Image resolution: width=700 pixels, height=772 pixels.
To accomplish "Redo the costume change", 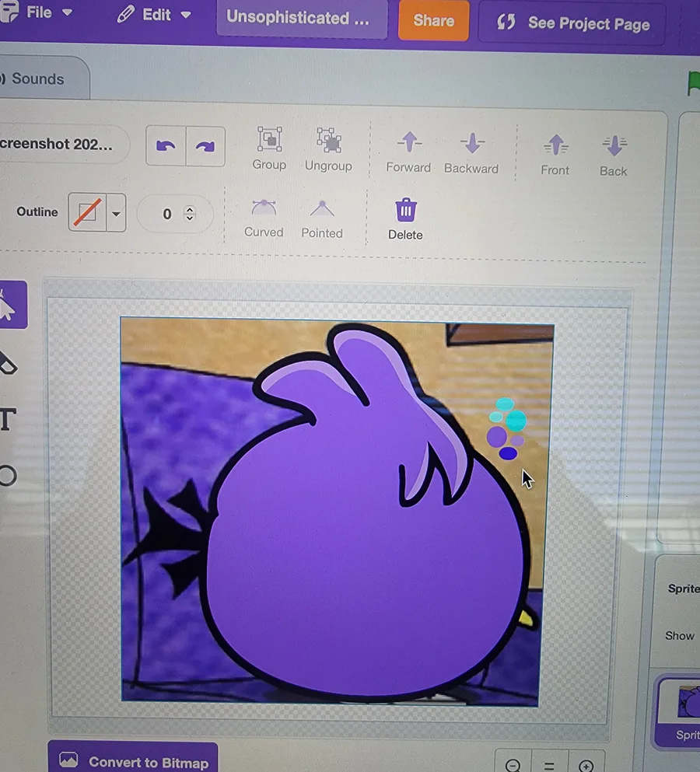I will pos(205,147).
